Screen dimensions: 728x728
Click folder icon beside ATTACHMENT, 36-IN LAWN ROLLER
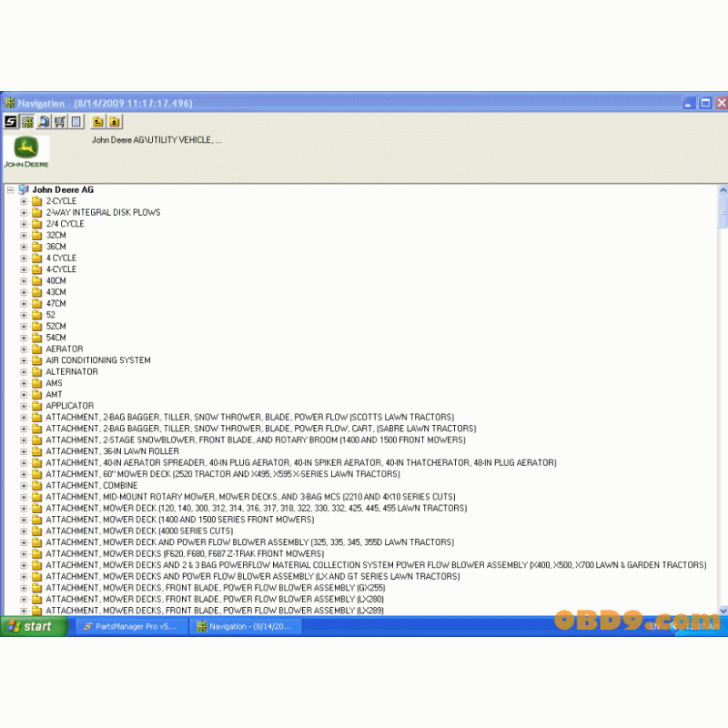[37, 451]
